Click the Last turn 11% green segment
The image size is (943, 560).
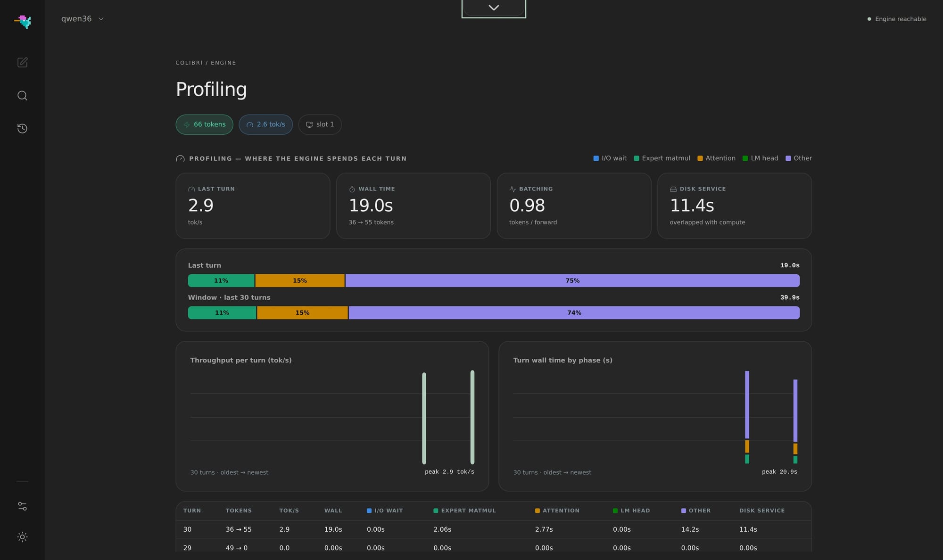pos(221,280)
